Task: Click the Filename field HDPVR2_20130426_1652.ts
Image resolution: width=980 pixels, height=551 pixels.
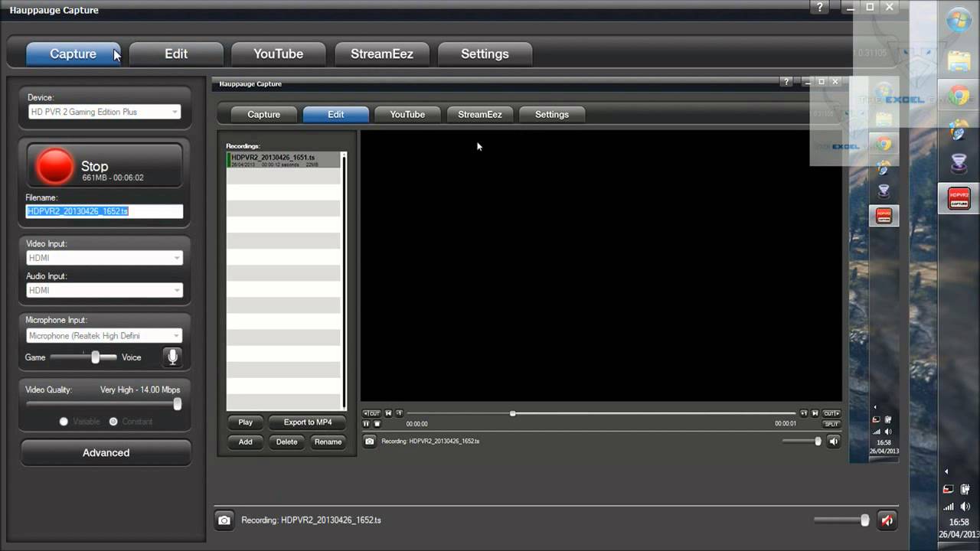Action: [104, 211]
